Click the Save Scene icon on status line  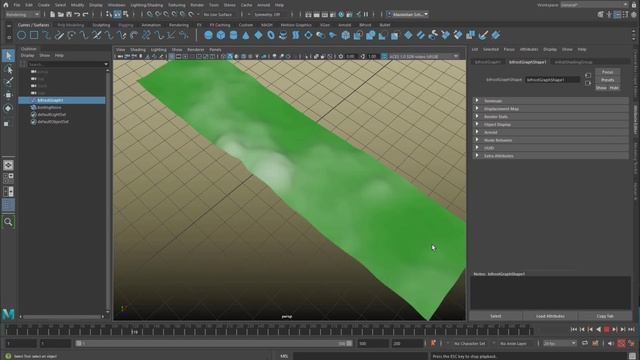pos(69,14)
